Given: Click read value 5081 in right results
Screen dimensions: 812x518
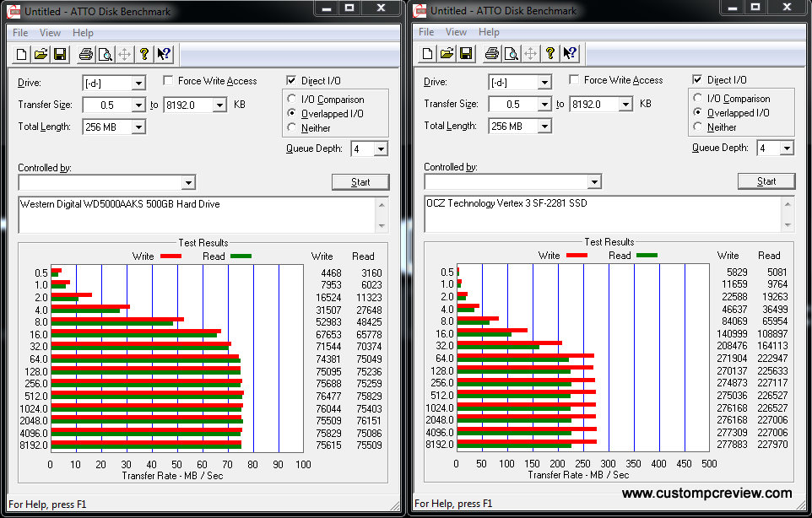Looking at the screenshot, I should 777,272.
